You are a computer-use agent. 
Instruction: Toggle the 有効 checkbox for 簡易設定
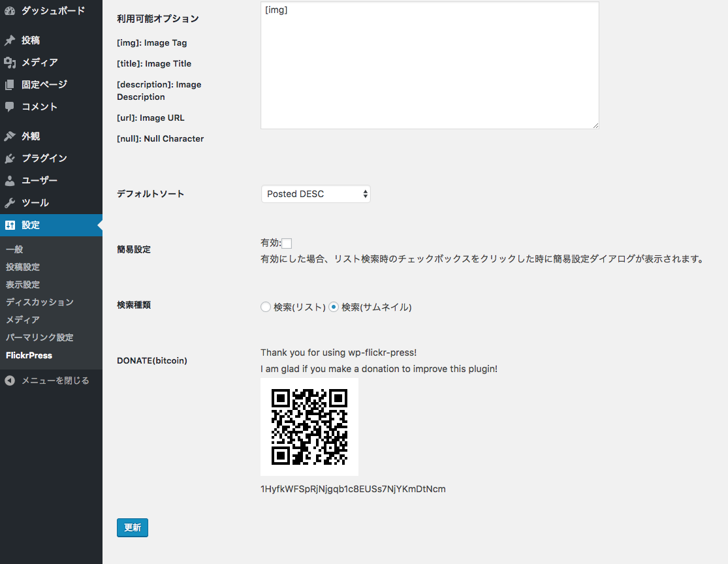pyautogui.click(x=287, y=243)
